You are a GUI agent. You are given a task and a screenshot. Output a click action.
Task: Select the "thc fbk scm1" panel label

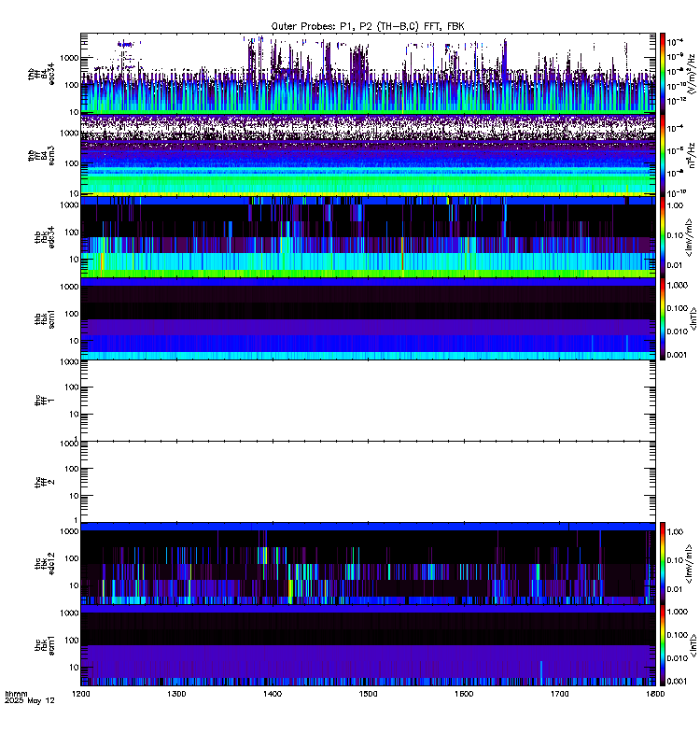click(45, 645)
